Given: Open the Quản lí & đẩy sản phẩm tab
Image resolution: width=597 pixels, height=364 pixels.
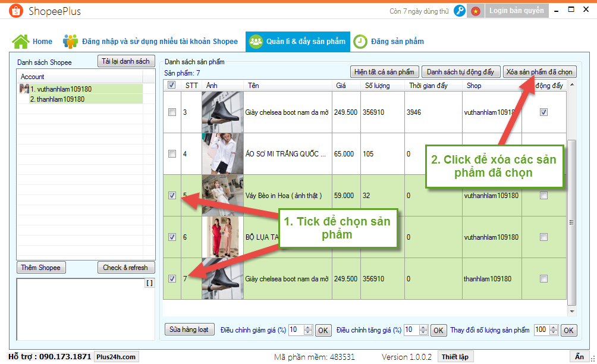Looking at the screenshot, I should pyautogui.click(x=297, y=42).
